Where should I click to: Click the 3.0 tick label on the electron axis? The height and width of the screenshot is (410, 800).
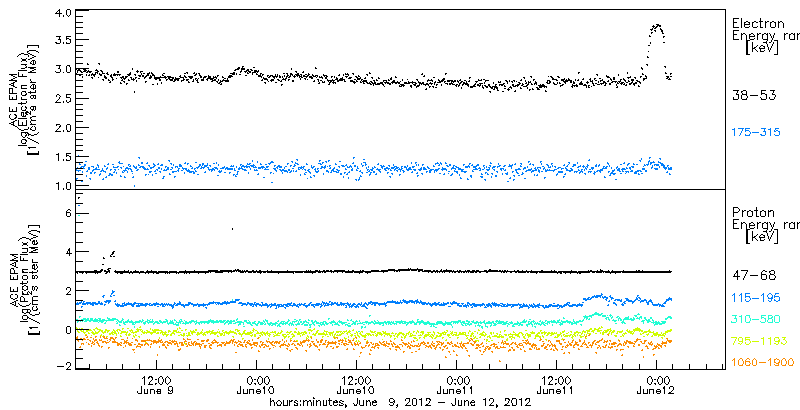coord(62,69)
